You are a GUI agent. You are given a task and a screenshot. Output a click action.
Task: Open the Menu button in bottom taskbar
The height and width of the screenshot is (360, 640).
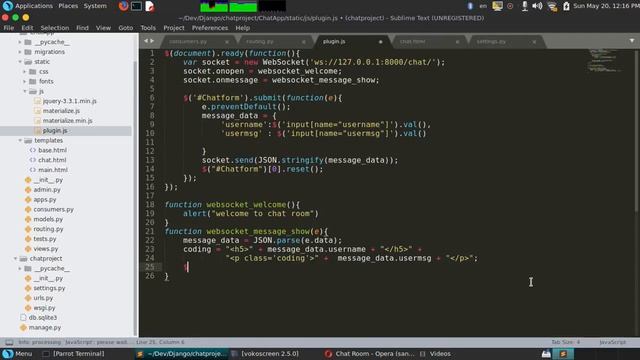point(17,354)
